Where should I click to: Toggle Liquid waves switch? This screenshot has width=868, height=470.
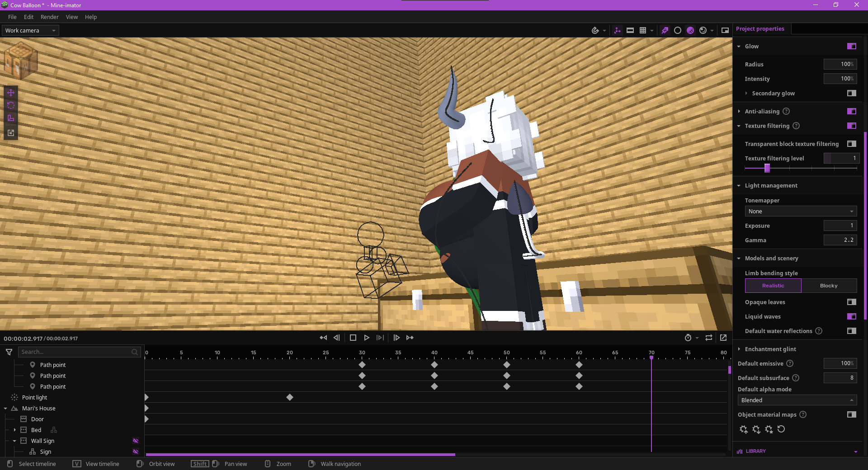(x=852, y=316)
